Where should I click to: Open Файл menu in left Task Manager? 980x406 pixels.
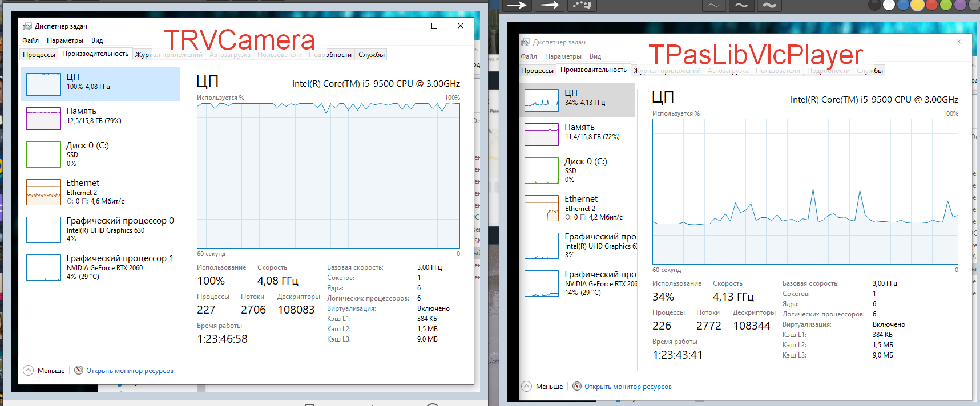[x=31, y=40]
